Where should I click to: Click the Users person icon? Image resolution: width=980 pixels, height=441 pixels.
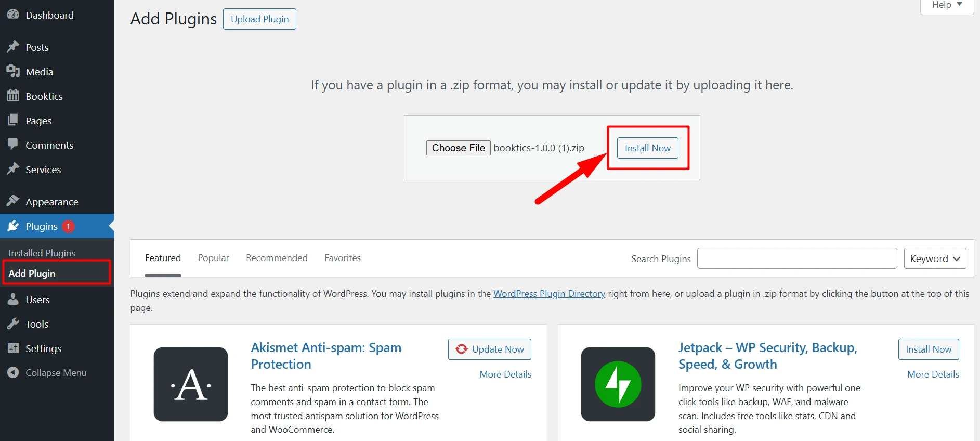[13, 300]
